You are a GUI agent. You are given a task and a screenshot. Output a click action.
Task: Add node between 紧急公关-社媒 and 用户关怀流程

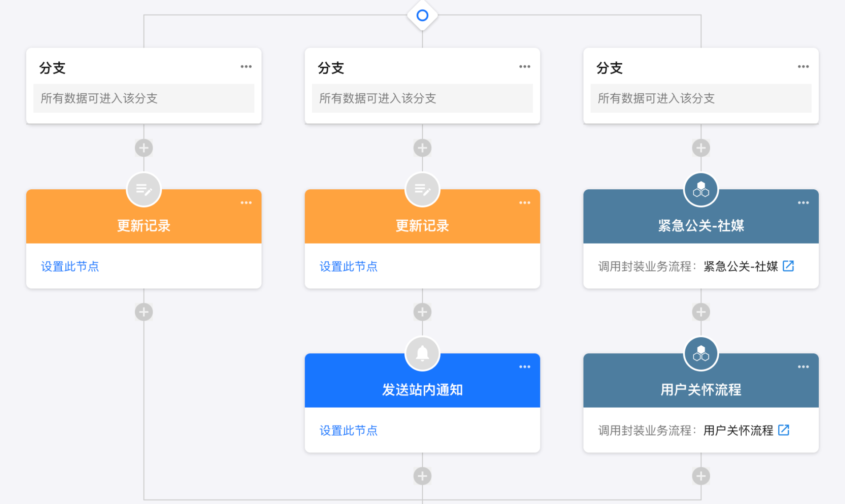point(701,312)
